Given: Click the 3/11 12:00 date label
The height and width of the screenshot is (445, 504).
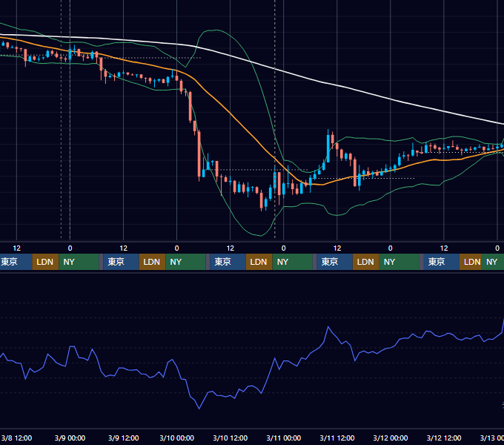Looking at the screenshot, I should tap(336, 438).
